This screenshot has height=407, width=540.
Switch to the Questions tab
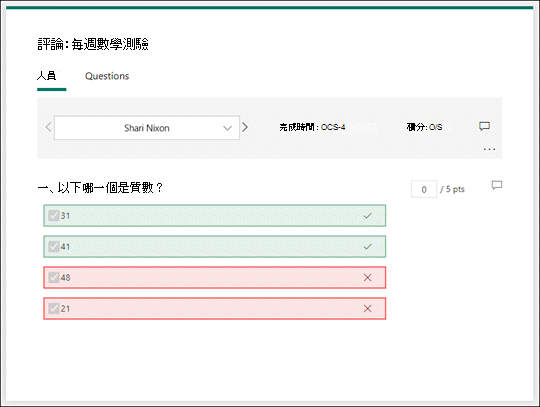[107, 76]
